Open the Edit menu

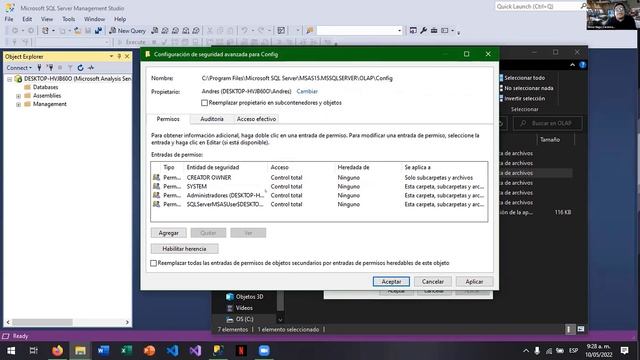coord(27,19)
